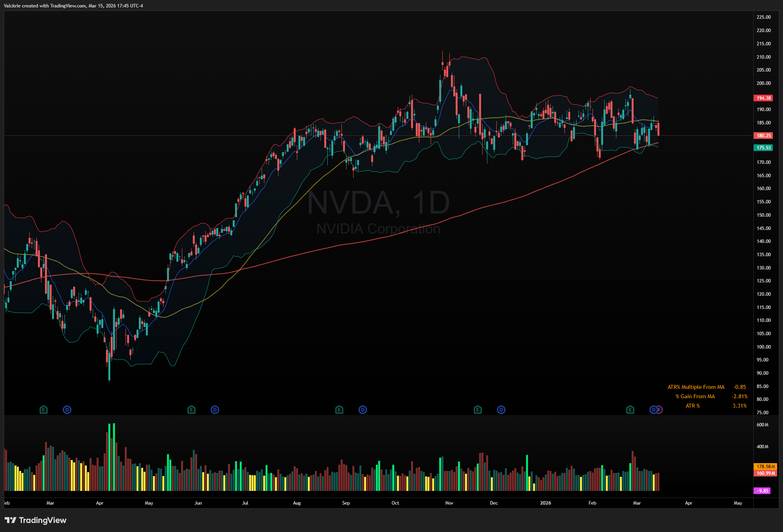This screenshot has height=532, width=783.
Task: Click the earnings marker from late August
Action: 339,410
